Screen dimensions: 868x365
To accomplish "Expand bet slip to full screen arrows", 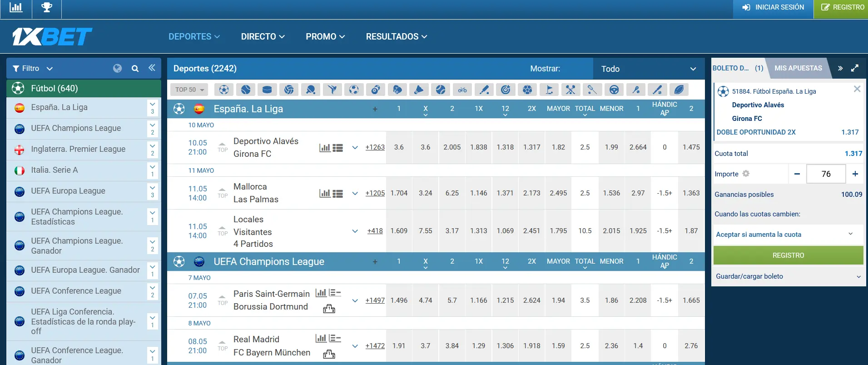I will point(855,68).
